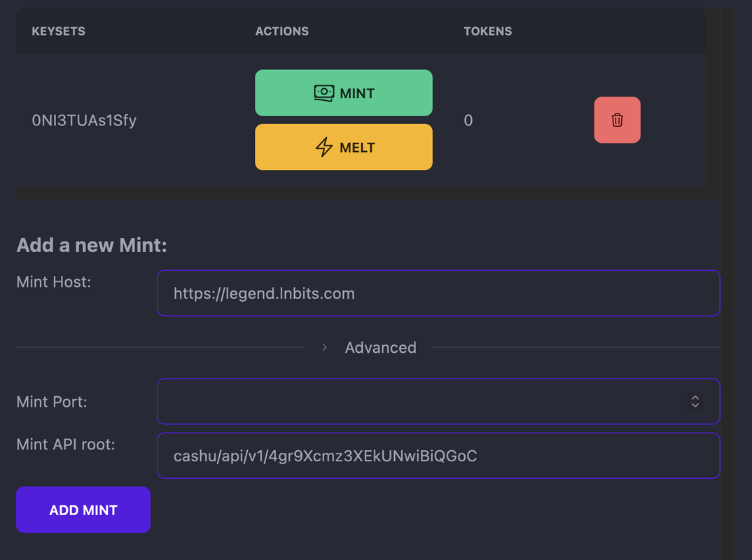Click the ADD MINT button

tap(83, 510)
